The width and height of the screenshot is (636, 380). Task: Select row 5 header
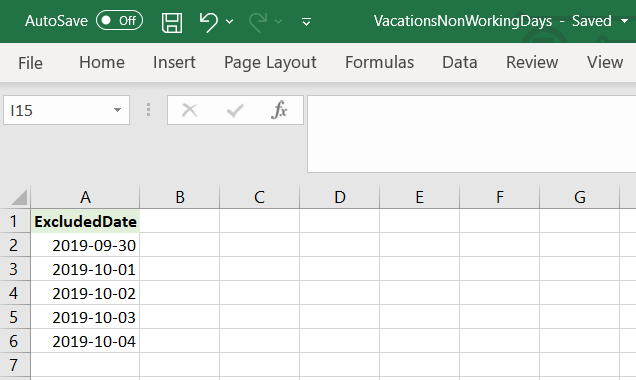[x=15, y=317]
